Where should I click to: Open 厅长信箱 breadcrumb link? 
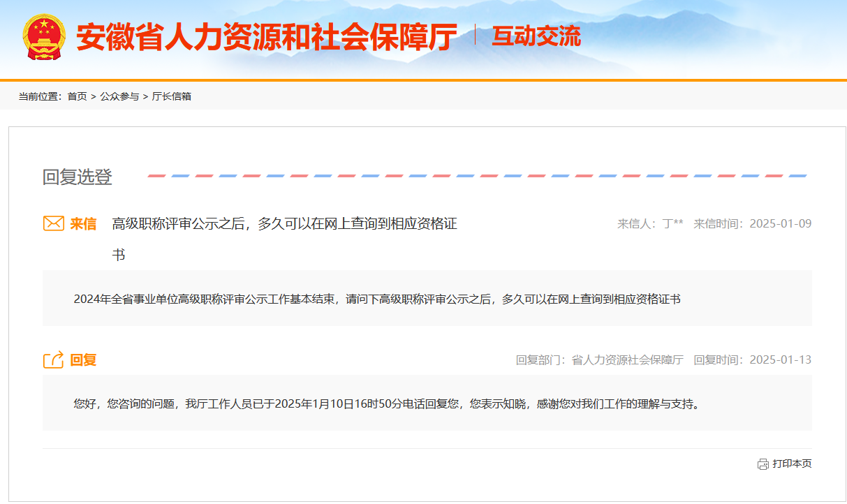(171, 96)
